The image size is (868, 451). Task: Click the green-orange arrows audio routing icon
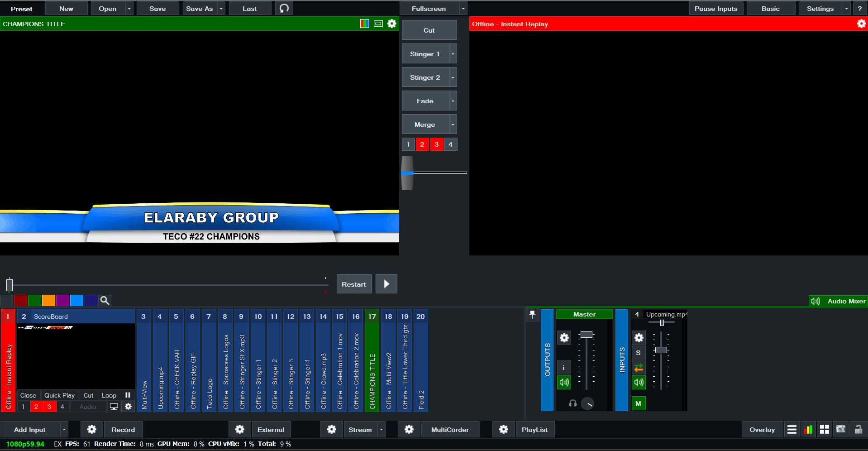[639, 368]
